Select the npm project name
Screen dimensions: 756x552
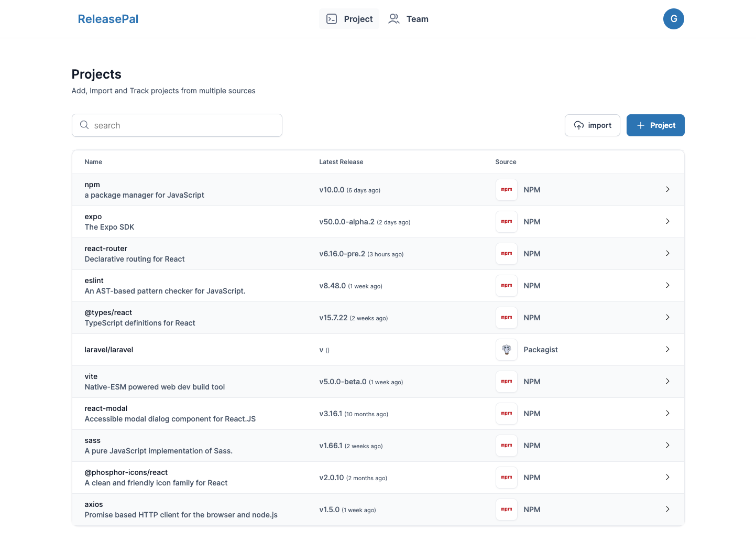[x=92, y=185]
